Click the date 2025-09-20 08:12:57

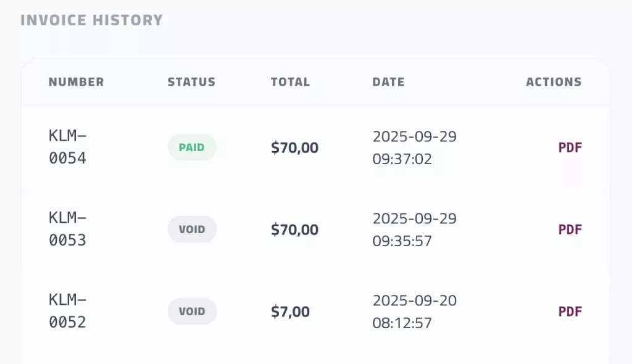[415, 311]
